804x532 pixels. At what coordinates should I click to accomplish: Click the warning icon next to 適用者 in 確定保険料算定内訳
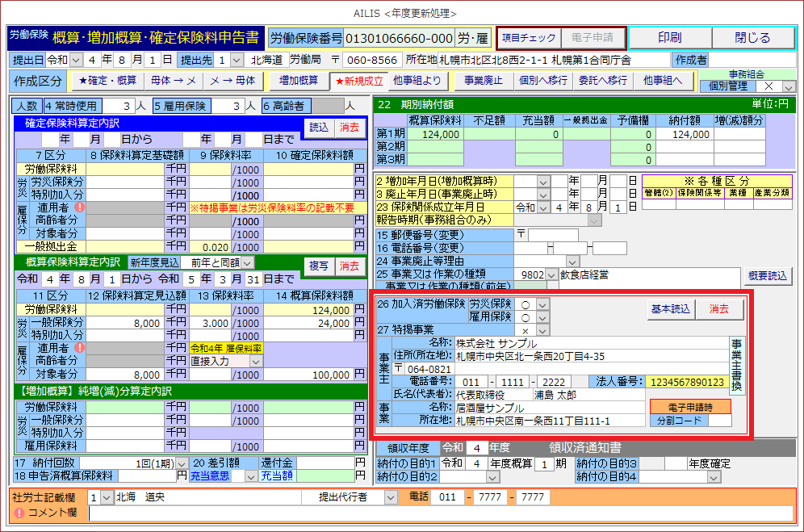[79, 207]
